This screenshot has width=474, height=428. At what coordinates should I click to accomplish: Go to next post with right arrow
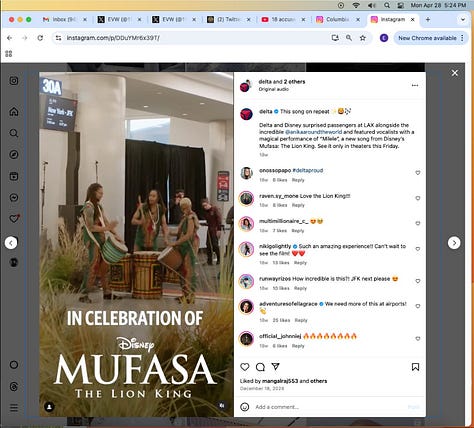coord(454,243)
